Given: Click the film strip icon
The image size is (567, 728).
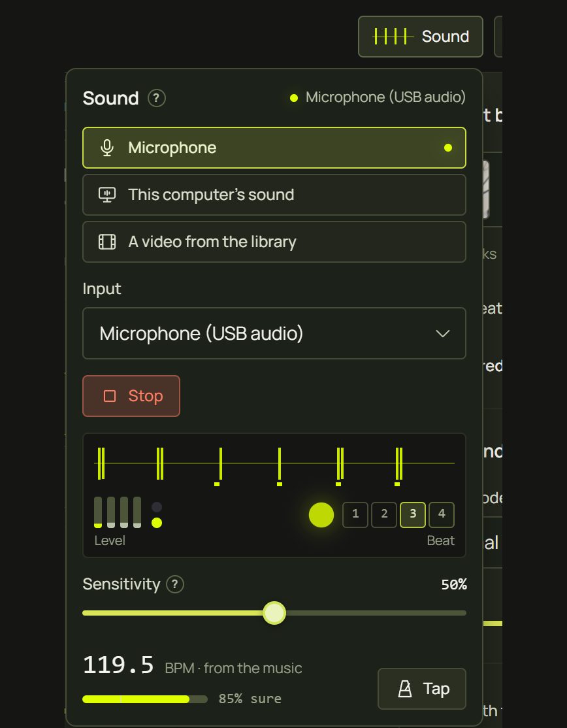Looking at the screenshot, I should (107, 242).
